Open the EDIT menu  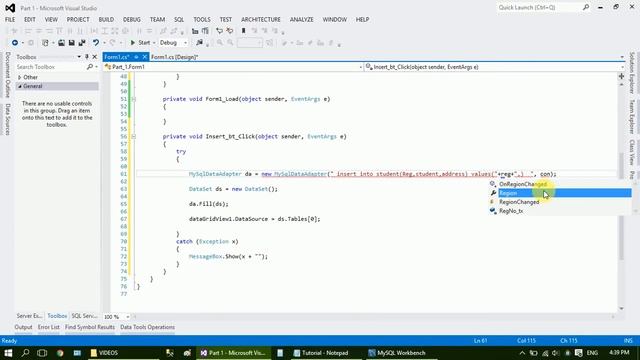click(x=30, y=19)
